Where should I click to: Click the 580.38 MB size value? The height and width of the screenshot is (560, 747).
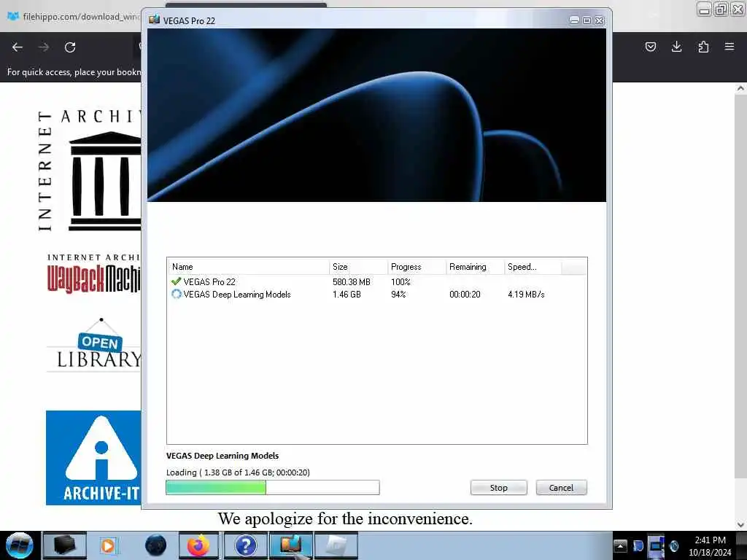pyautogui.click(x=351, y=282)
